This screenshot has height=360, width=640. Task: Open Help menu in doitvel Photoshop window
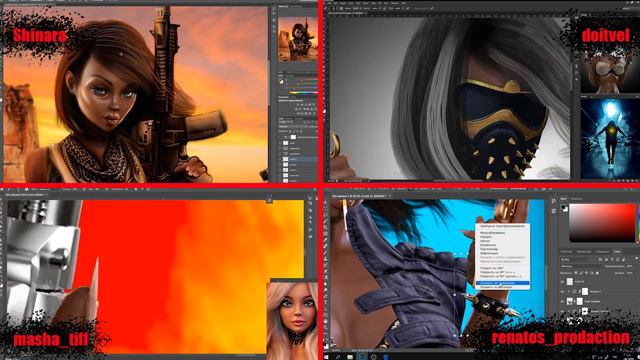404,3
